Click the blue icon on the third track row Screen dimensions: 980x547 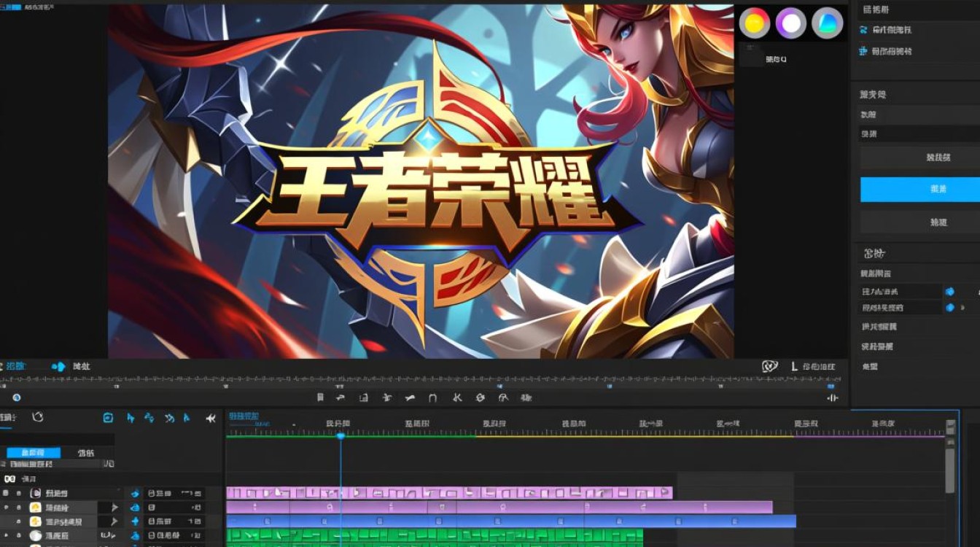(x=135, y=521)
